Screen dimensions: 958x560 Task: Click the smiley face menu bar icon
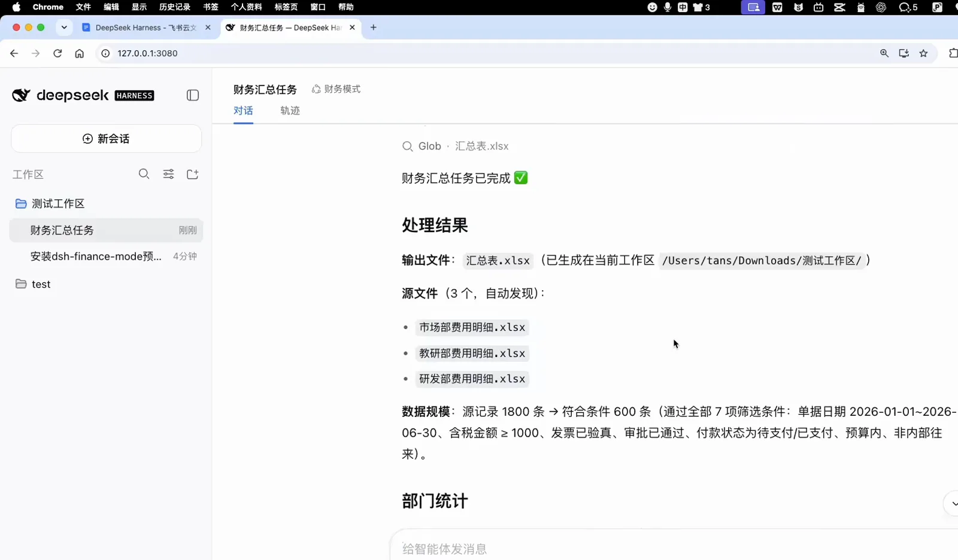click(x=653, y=7)
